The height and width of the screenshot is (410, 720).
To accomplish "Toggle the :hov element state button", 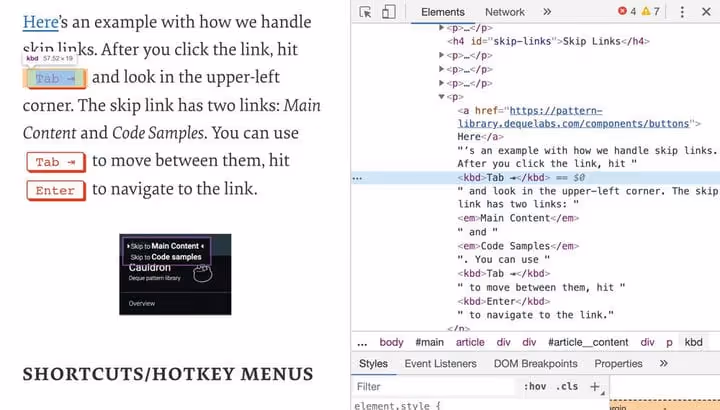I will point(535,387).
